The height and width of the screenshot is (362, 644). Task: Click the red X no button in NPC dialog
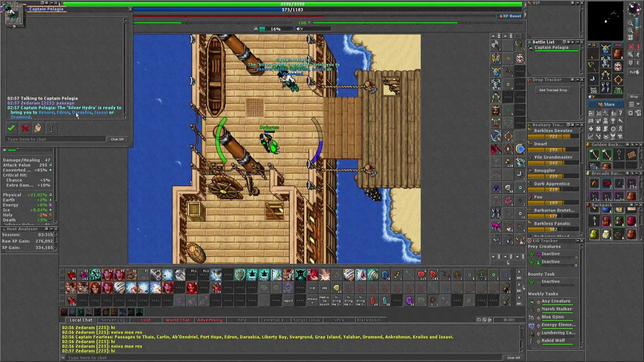[x=25, y=128]
